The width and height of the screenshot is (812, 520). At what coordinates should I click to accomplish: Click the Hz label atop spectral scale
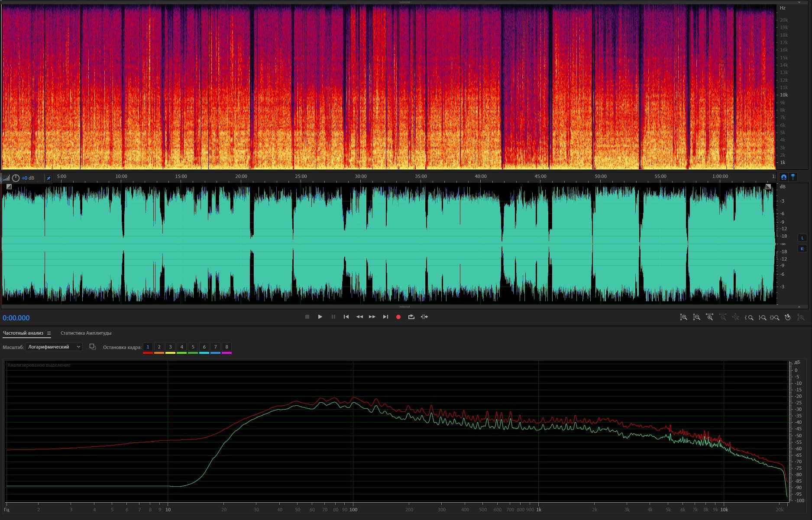pos(783,8)
